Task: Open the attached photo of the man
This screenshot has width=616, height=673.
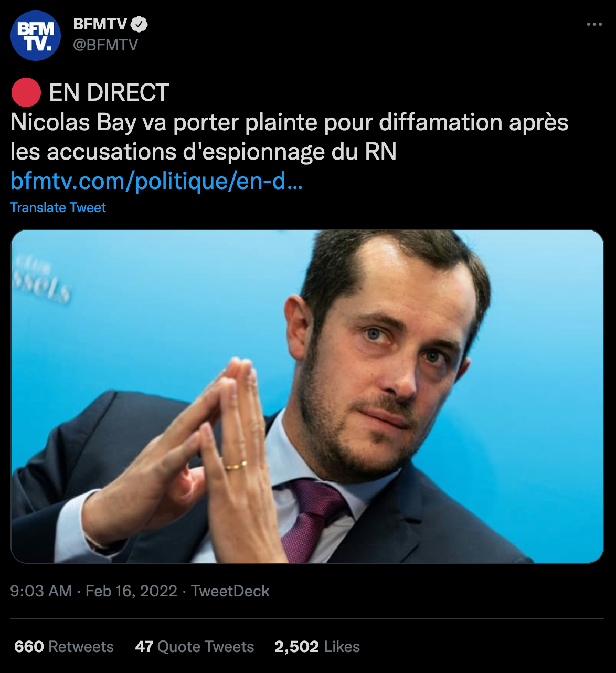Action: (307, 396)
